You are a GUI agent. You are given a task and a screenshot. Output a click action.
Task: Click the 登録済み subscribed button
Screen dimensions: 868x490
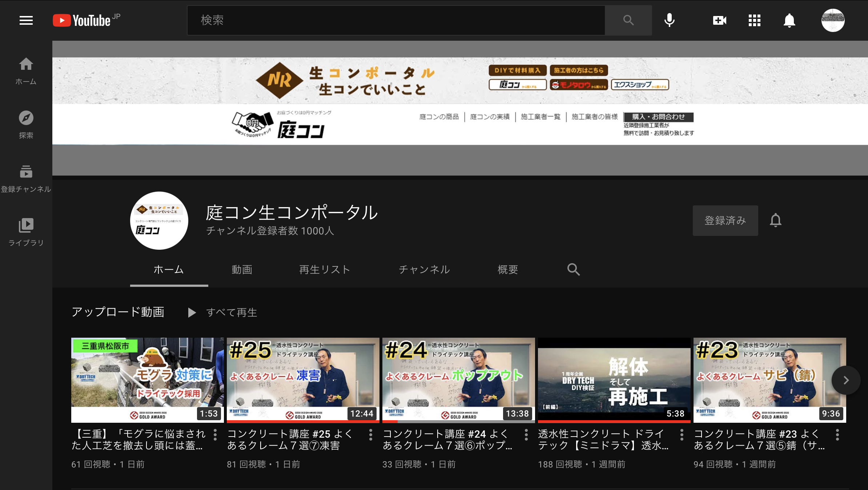(x=725, y=221)
